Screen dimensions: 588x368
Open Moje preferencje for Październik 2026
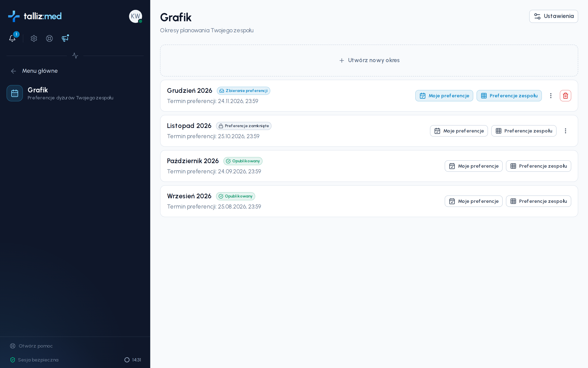click(473, 166)
